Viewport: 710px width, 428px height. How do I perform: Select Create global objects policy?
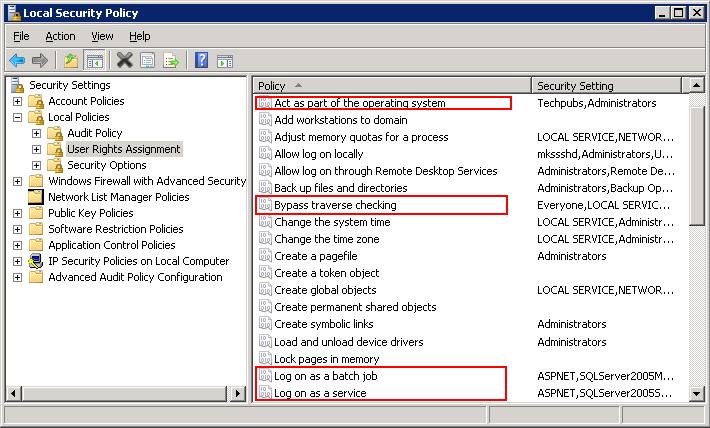pyautogui.click(x=325, y=290)
